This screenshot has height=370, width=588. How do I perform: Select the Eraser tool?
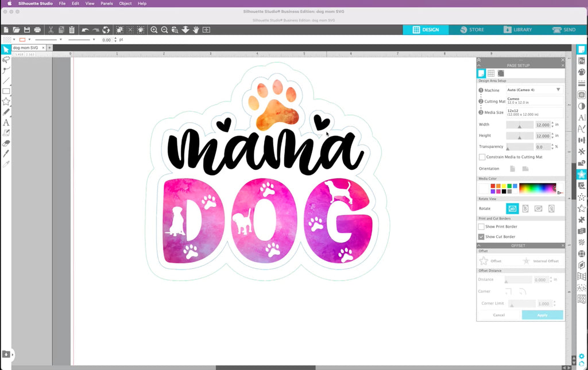[x=6, y=143]
